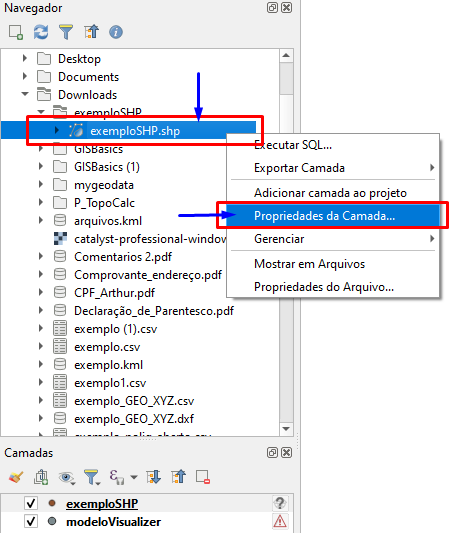Open the layer styling paintbrush icon

pyautogui.click(x=16, y=477)
